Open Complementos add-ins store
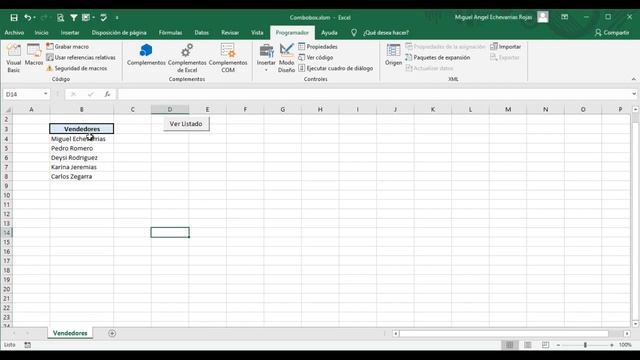This screenshot has width=640, height=360. [146, 55]
